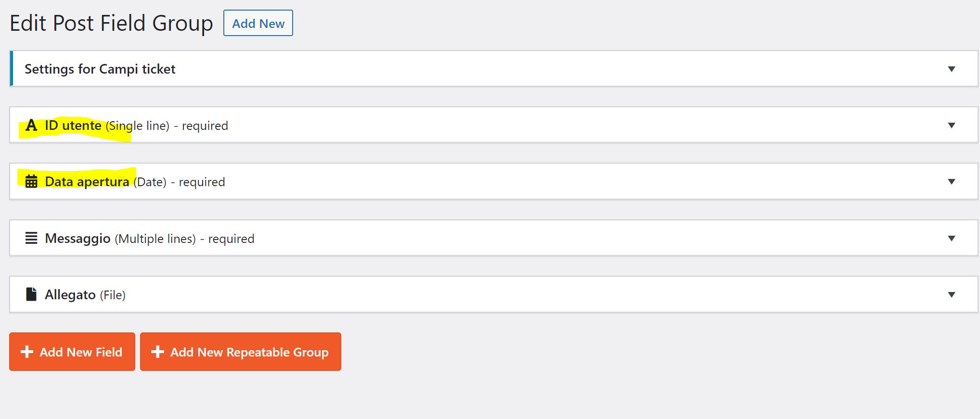Select the Allegato field title
Viewport: 980px width, 419px height.
pos(70,295)
